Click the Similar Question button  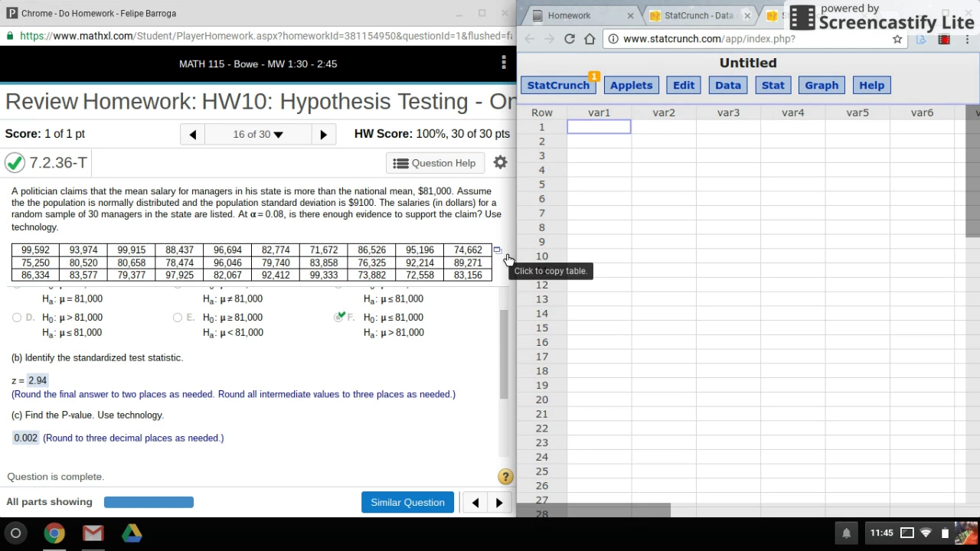(407, 503)
